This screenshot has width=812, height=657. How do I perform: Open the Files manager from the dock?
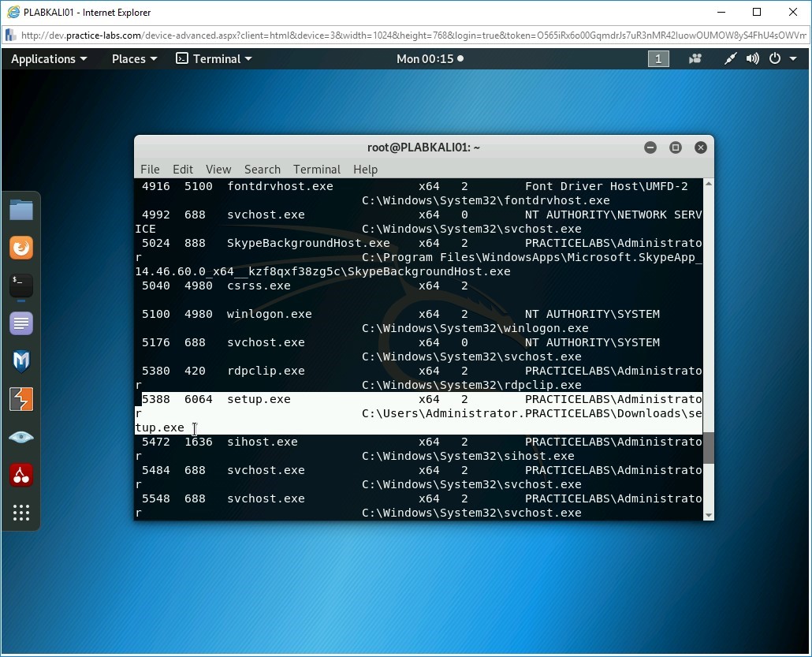click(21, 210)
